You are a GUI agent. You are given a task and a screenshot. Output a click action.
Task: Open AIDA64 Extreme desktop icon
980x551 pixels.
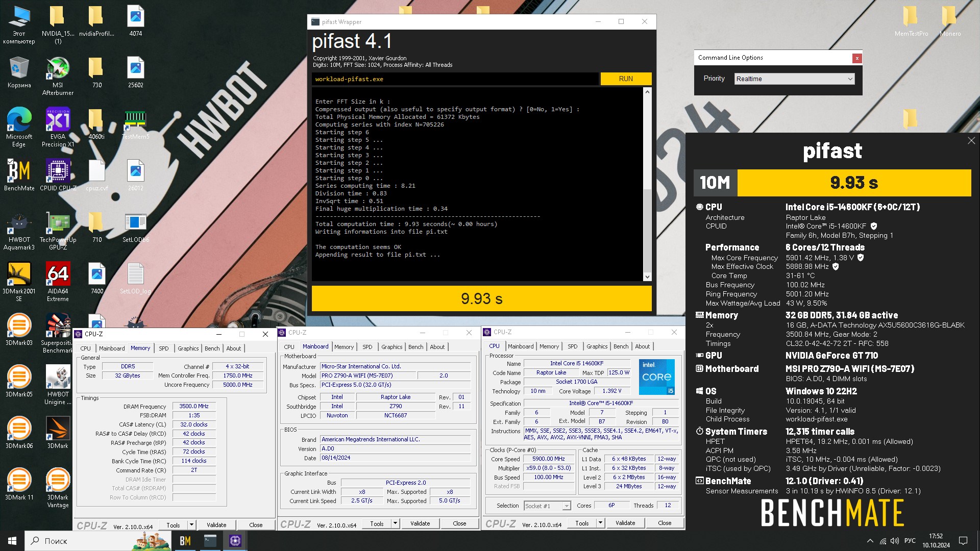pyautogui.click(x=58, y=282)
